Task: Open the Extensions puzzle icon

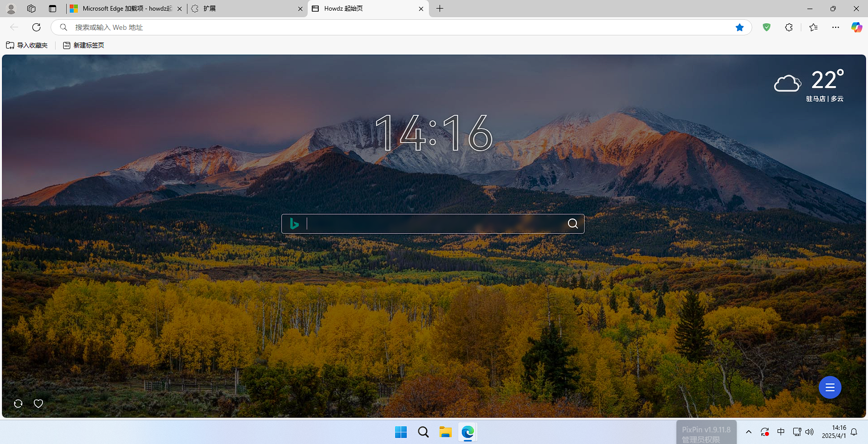Action: (789, 27)
